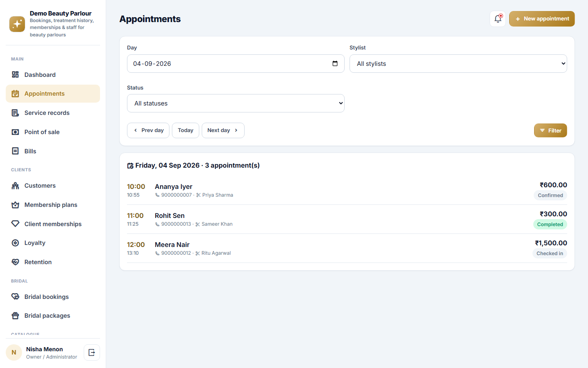The width and height of the screenshot is (588, 368).
Task: Click the ₹600.00 amount
Action: tap(553, 185)
